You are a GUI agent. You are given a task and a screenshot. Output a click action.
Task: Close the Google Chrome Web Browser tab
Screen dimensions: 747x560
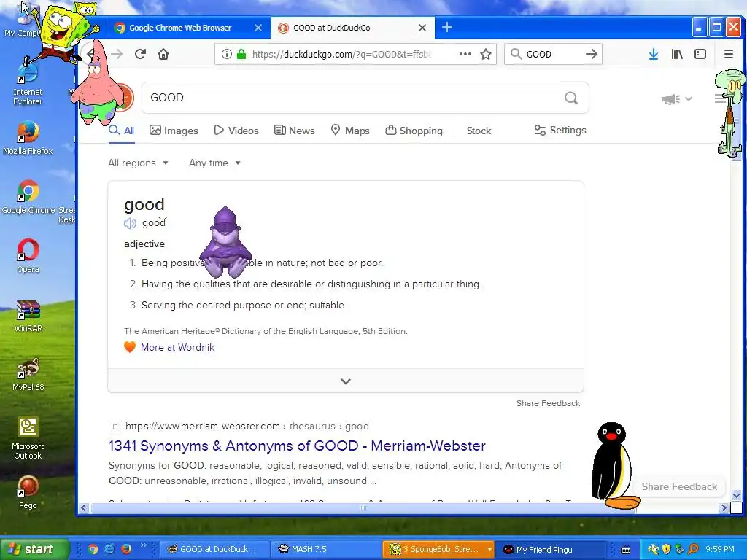click(258, 28)
